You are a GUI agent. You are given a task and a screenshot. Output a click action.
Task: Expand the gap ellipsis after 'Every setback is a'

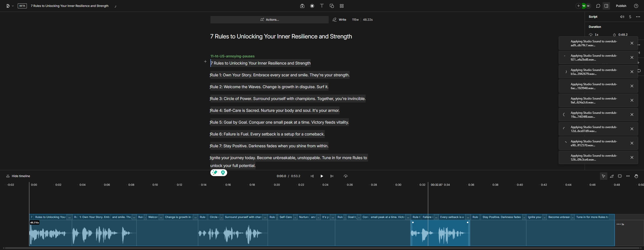(x=468, y=217)
